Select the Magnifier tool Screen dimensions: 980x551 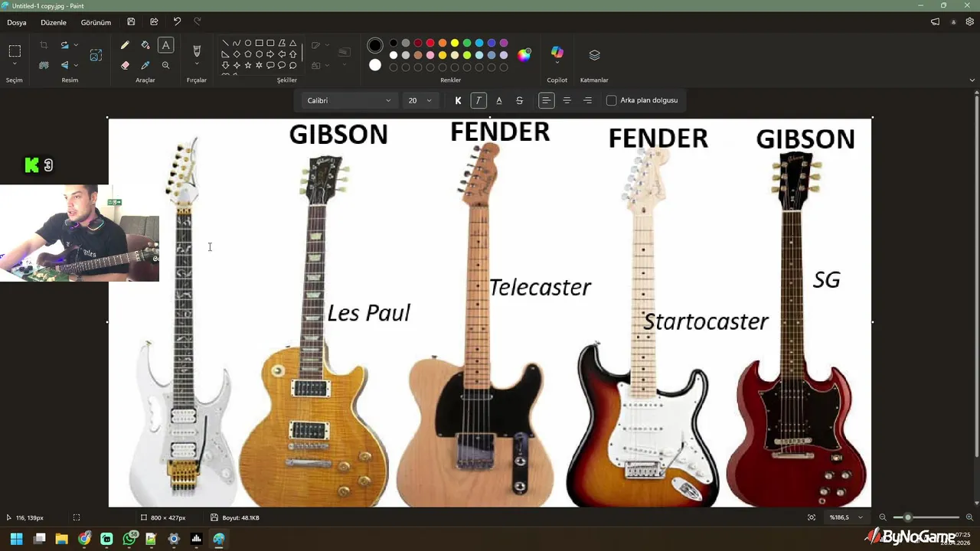(165, 65)
